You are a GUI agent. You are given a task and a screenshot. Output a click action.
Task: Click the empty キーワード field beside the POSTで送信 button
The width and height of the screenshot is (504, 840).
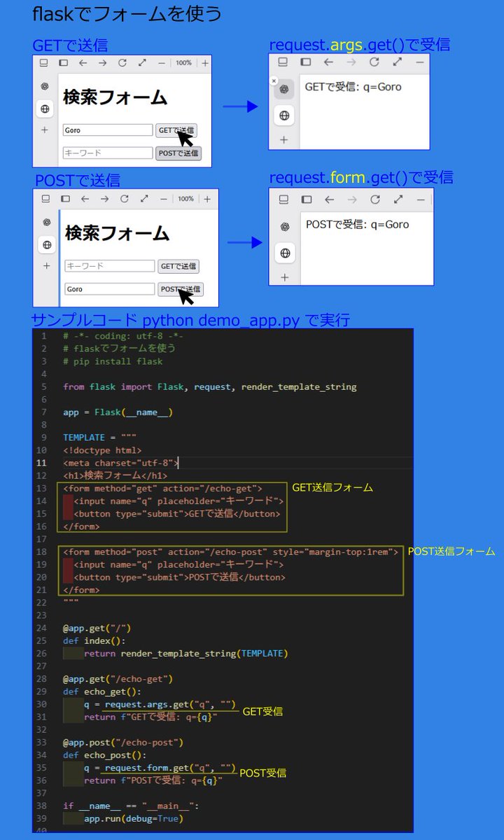108,153
